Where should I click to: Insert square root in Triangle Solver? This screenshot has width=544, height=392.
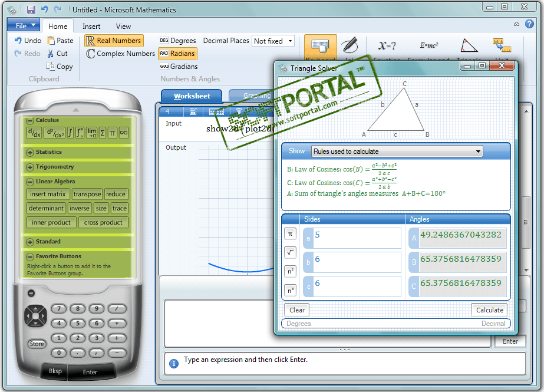click(x=290, y=252)
